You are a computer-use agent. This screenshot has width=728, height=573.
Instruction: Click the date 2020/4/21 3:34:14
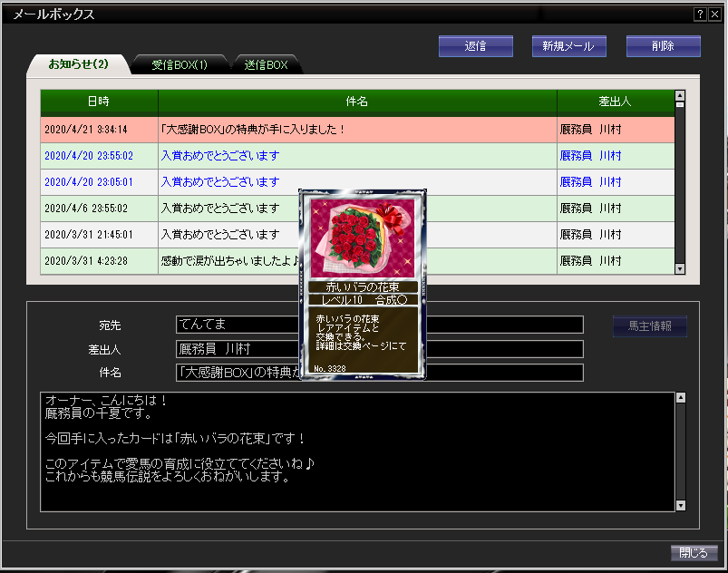(x=86, y=130)
